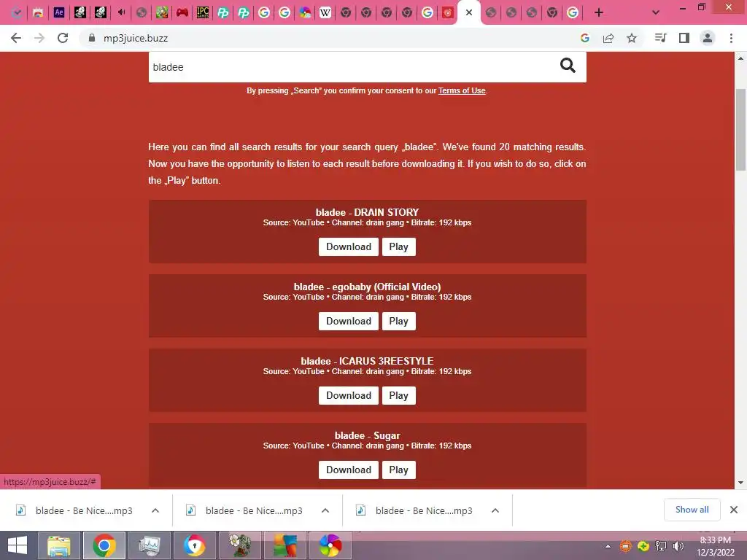
Task: Open File Explorer from the taskbar
Action: point(59,545)
